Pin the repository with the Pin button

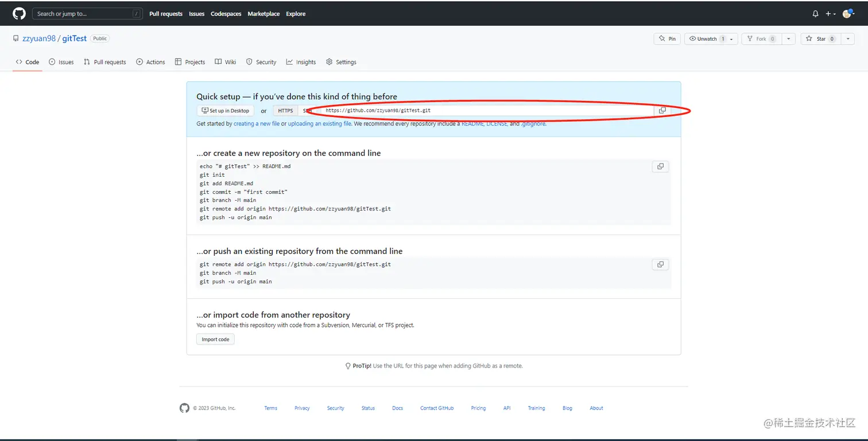tap(668, 39)
